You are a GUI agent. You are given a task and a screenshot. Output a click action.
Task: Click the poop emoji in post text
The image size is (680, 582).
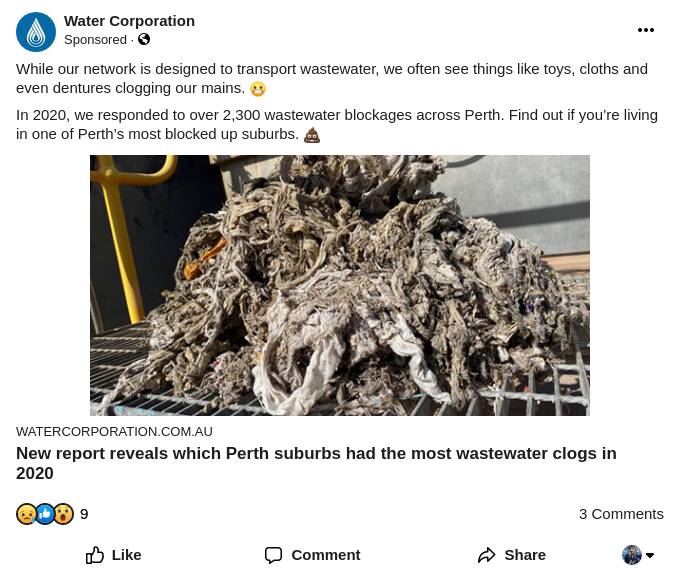312,135
